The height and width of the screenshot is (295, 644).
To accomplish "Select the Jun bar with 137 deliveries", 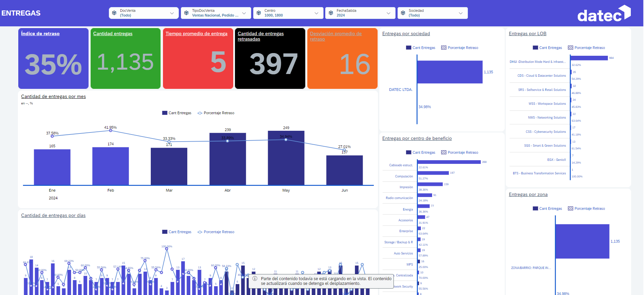I will click(x=344, y=170).
